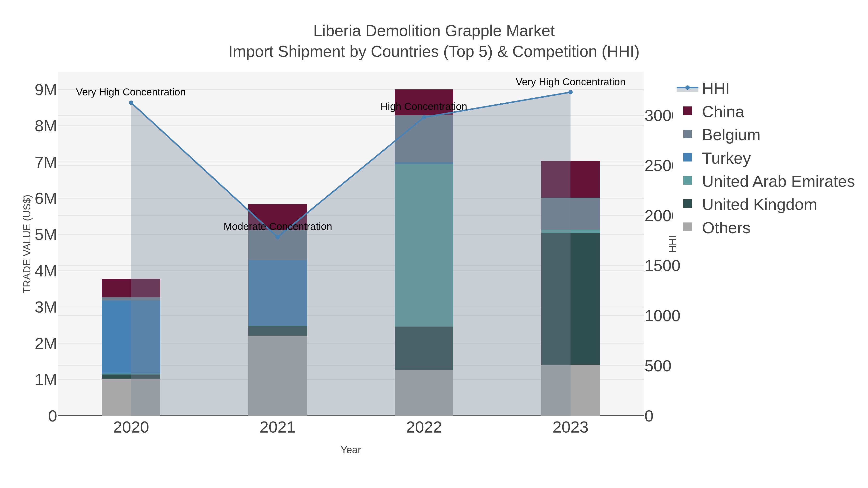Image resolution: width=868 pixels, height=488 pixels.
Task: Click the Others bar segment in 2023
Action: tap(570, 390)
